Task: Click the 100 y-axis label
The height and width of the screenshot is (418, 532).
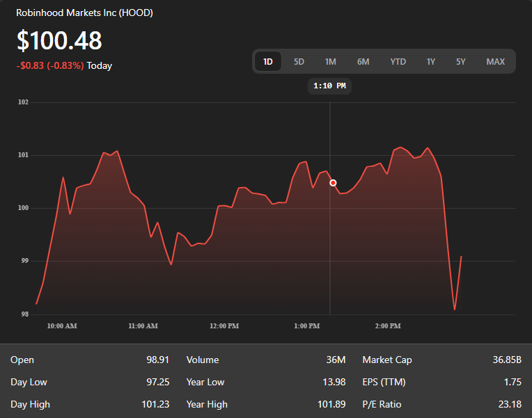Action: pos(23,208)
